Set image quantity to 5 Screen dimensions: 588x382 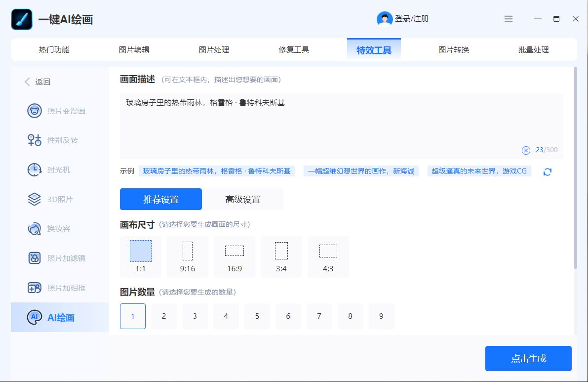point(257,316)
